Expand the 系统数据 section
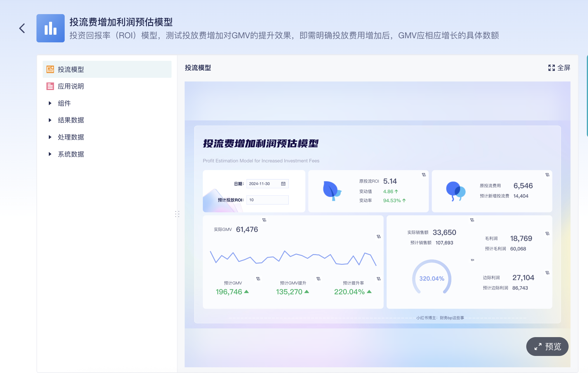This screenshot has height=373, width=588. coord(50,154)
